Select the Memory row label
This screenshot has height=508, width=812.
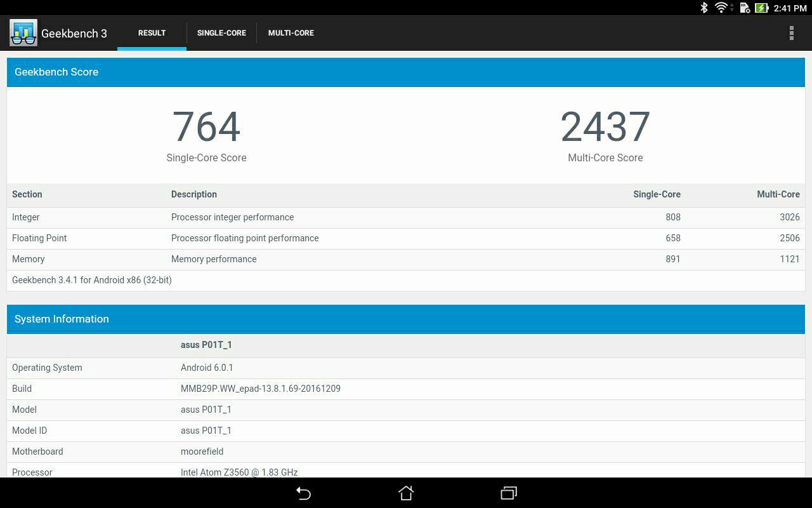(x=29, y=259)
